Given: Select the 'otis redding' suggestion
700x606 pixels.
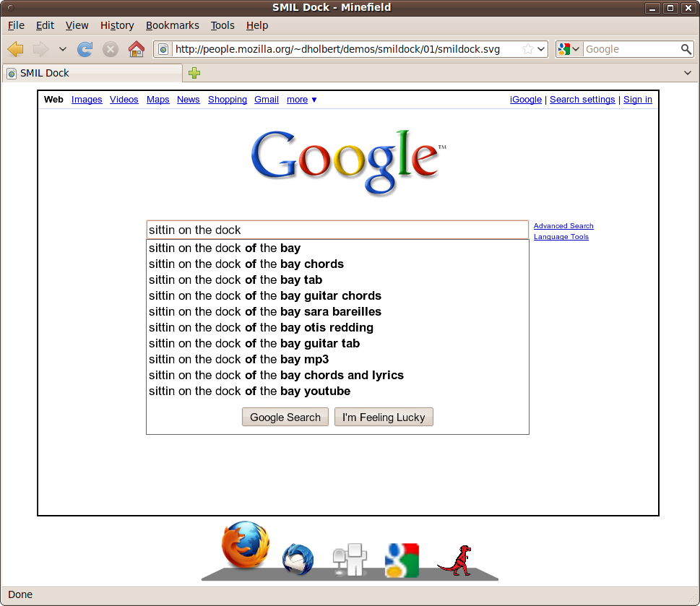Looking at the screenshot, I should (337, 327).
